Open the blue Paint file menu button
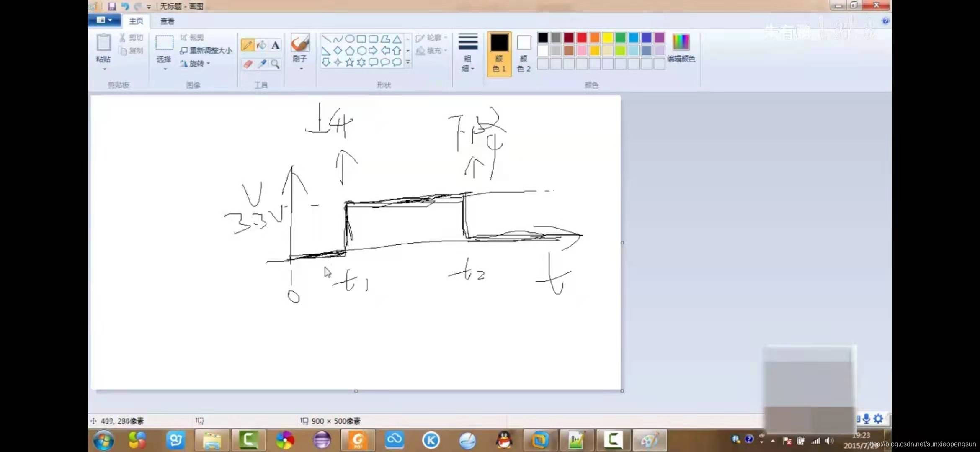The width and height of the screenshot is (980, 452). coord(104,20)
